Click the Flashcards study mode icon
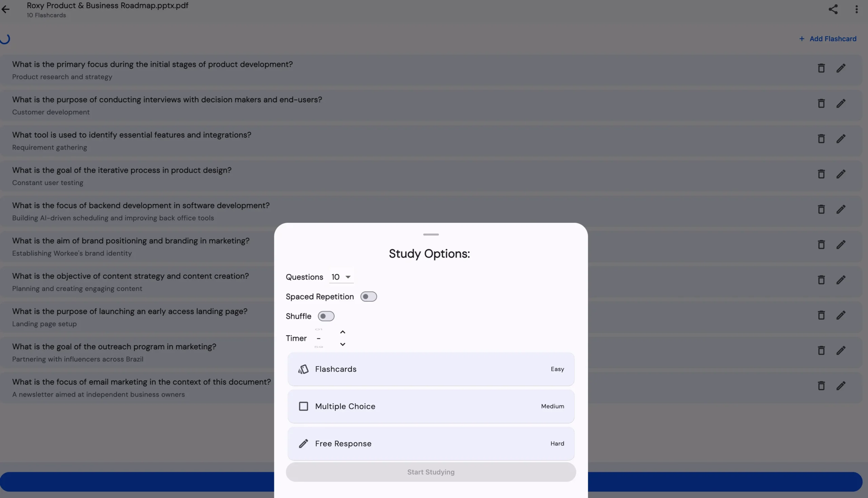Image resolution: width=868 pixels, height=498 pixels. pos(304,369)
